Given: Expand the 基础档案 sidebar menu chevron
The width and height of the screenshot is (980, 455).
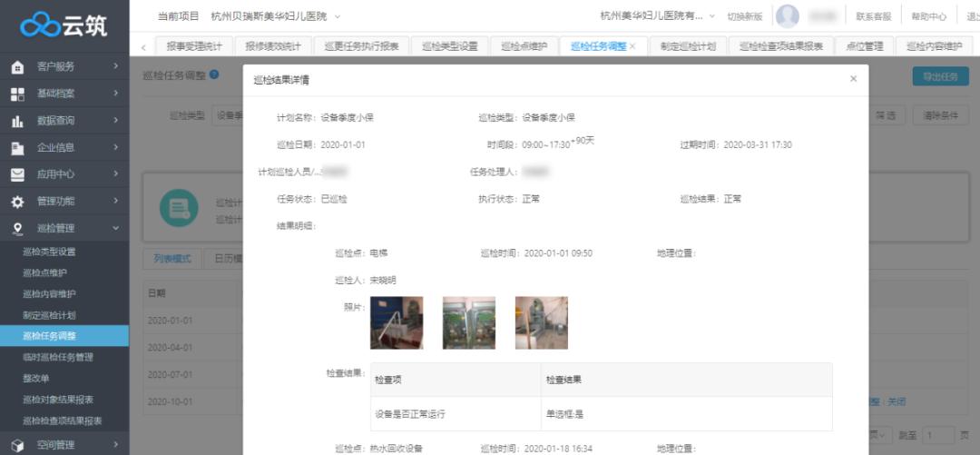Looking at the screenshot, I should tap(115, 94).
